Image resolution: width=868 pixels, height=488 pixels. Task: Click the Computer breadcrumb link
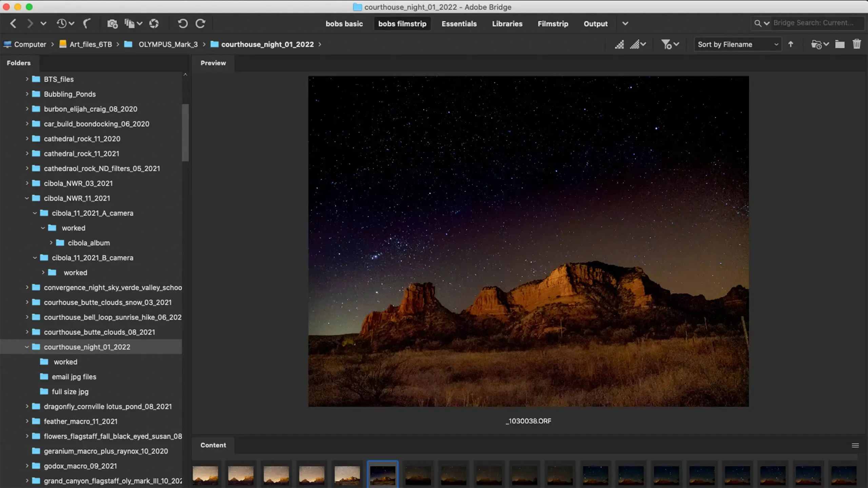tap(30, 44)
